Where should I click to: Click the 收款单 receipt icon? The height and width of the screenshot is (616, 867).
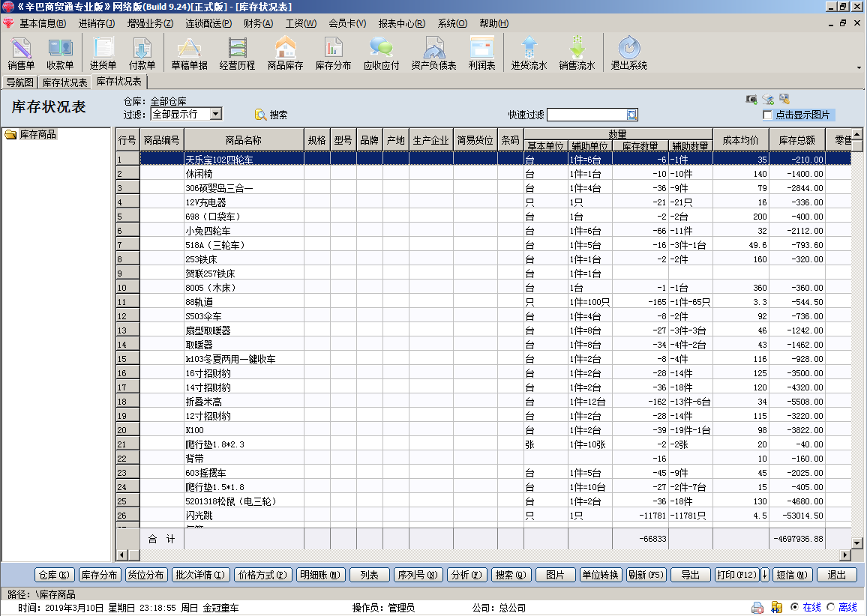tap(60, 53)
